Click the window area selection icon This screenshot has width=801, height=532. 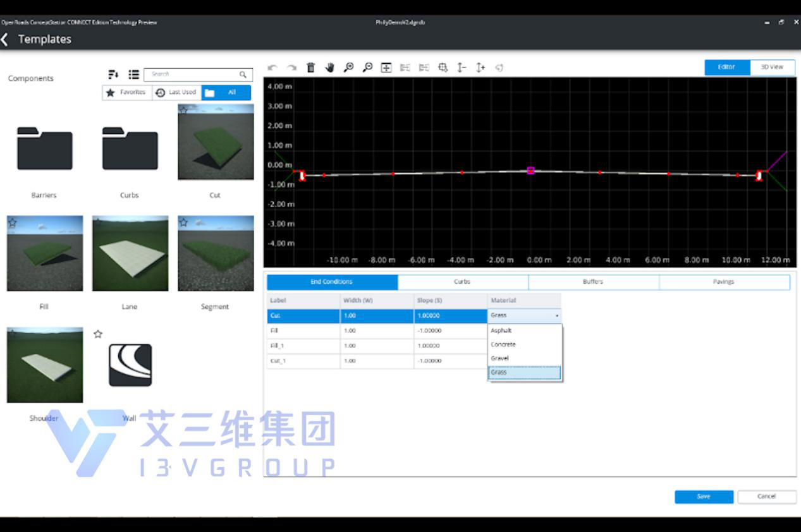click(443, 68)
